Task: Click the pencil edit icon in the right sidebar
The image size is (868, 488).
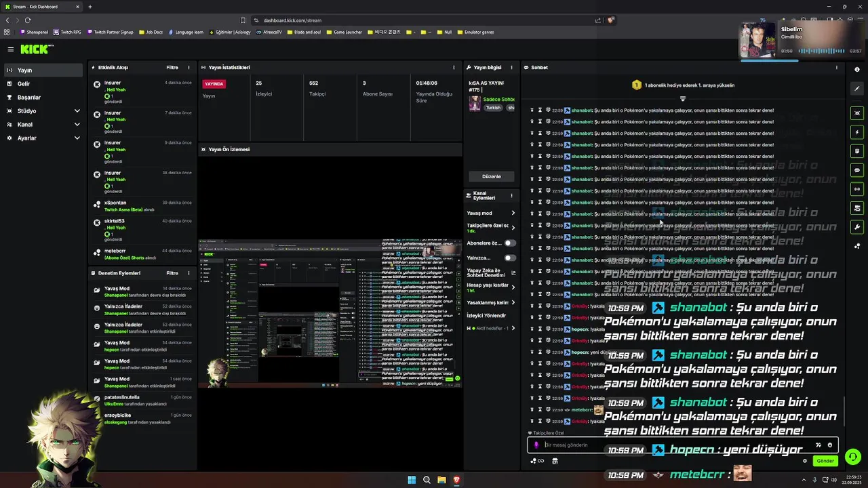Action: tap(857, 89)
